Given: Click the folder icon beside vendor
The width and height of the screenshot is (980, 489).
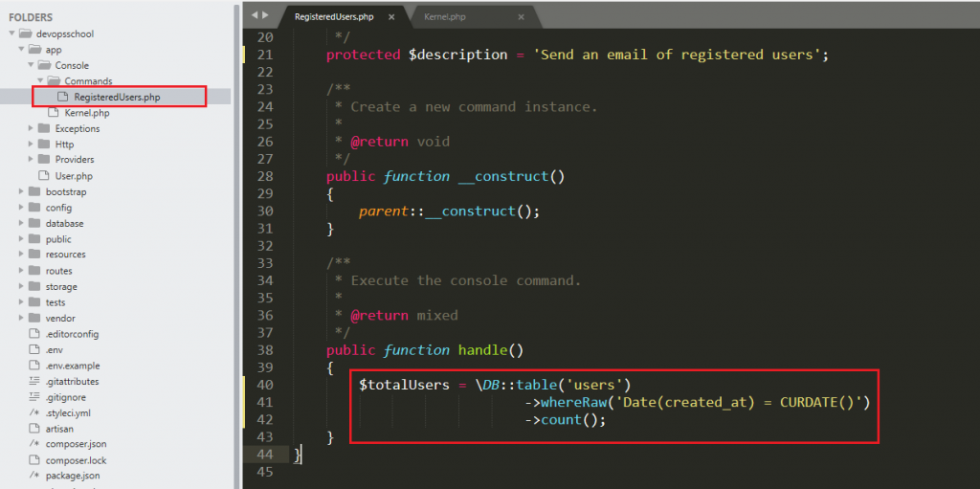Looking at the screenshot, I should [x=33, y=319].
